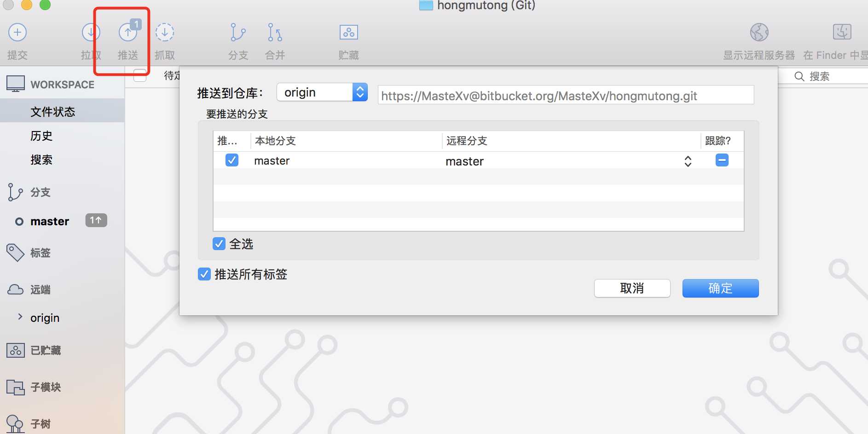Click the 1↑ ahead badge on master

coord(96,221)
